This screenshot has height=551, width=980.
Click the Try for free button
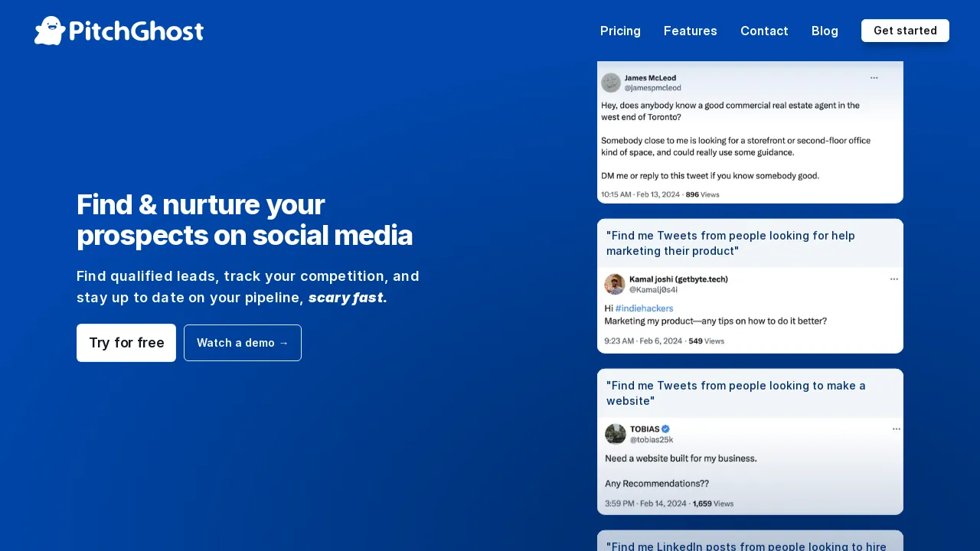pyautogui.click(x=126, y=343)
